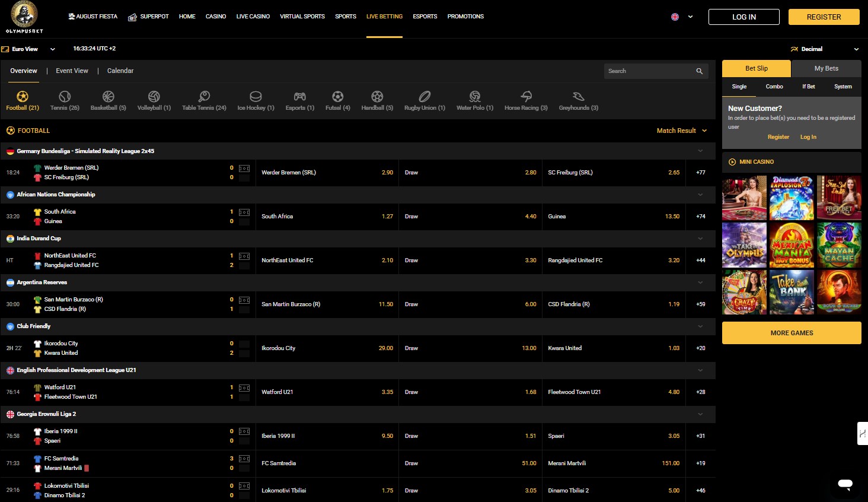The width and height of the screenshot is (868, 502).
Task: Click the REGISTER button in header
Action: 824,17
